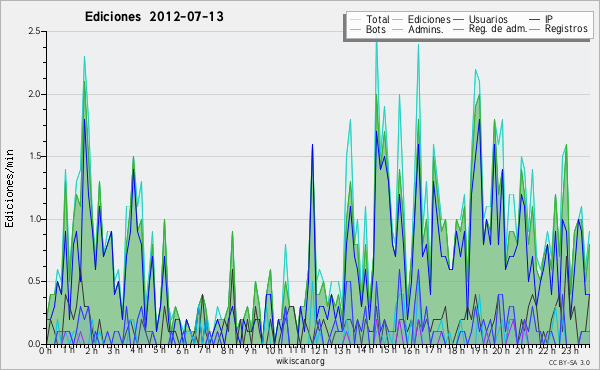Click the cyan Total legend line swatch
This screenshot has height=370, width=600.
(355, 20)
